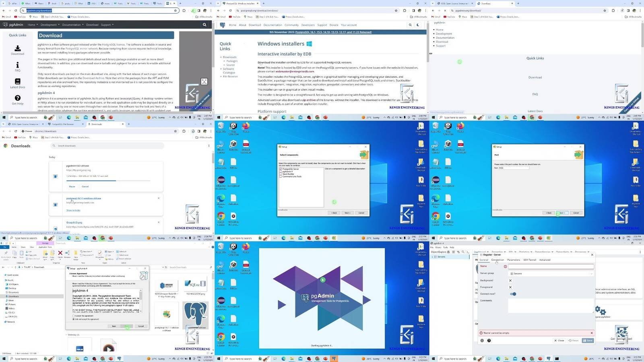Click the Save button in Register - Server
This screenshot has height=362, width=644.
(588, 341)
